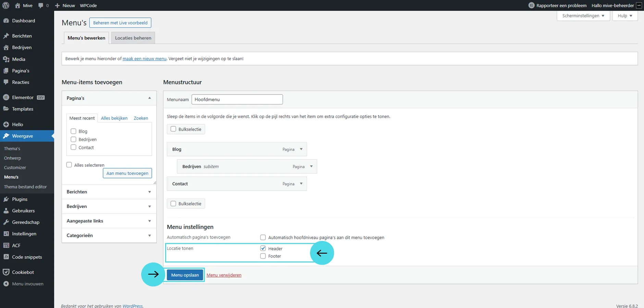Open the comments bubble icon in admin bar
The height and width of the screenshot is (308, 644).
(x=41, y=5)
